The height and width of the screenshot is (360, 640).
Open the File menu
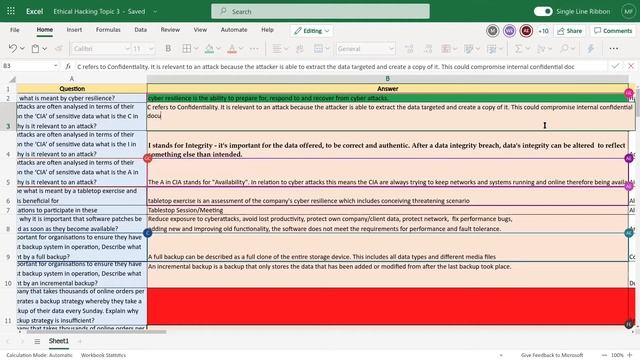(x=15, y=30)
